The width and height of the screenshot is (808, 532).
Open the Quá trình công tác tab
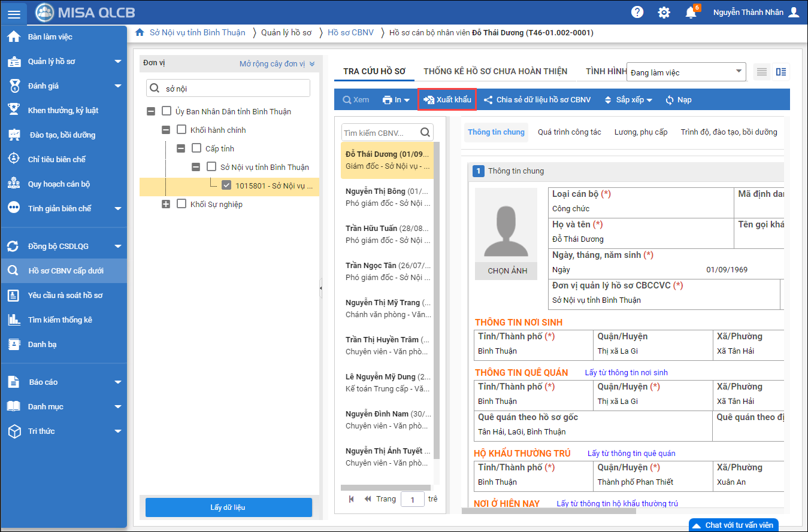(x=569, y=132)
